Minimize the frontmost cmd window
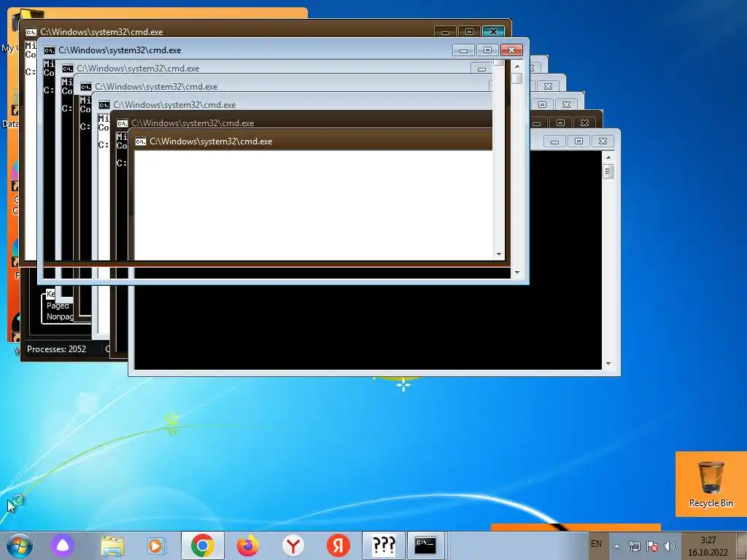This screenshot has width=747, height=560. [x=554, y=141]
